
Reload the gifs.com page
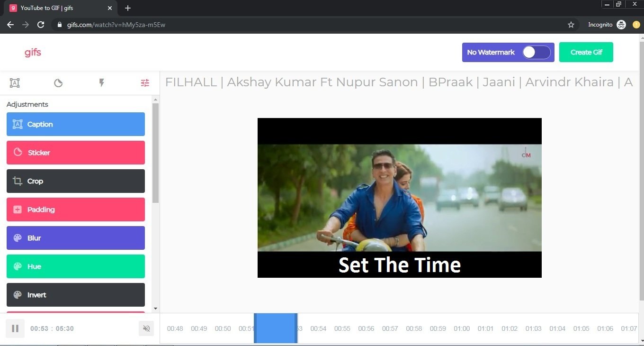[41, 25]
